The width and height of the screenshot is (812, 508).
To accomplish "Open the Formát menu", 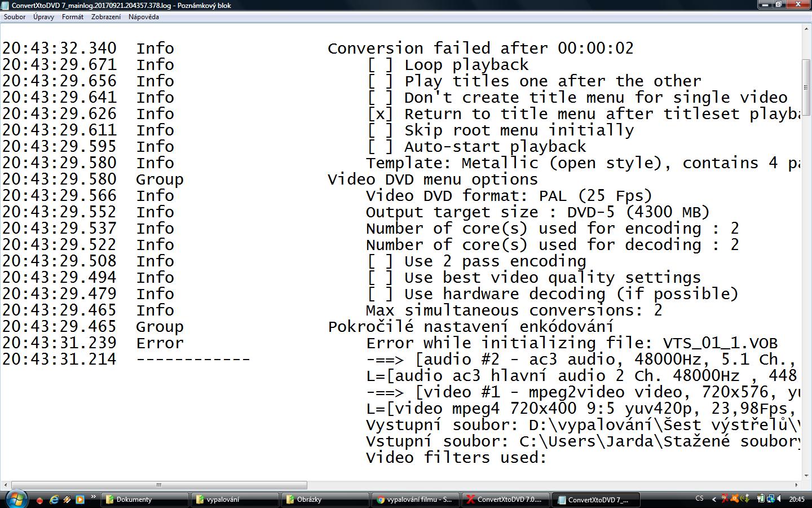I will click(73, 17).
